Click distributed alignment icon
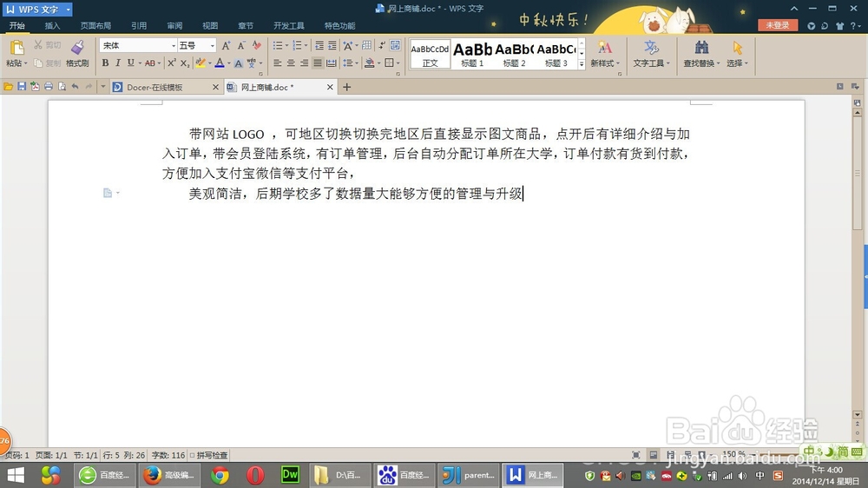The height and width of the screenshot is (488, 868). coord(331,63)
